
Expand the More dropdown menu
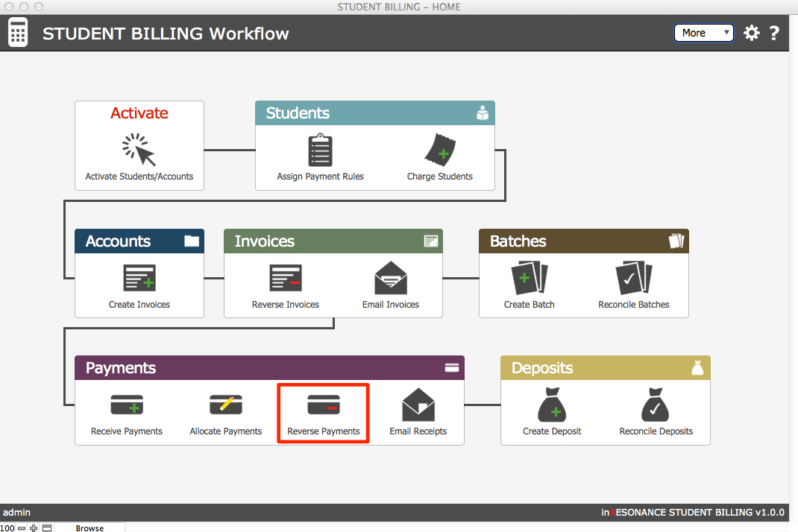coord(703,33)
